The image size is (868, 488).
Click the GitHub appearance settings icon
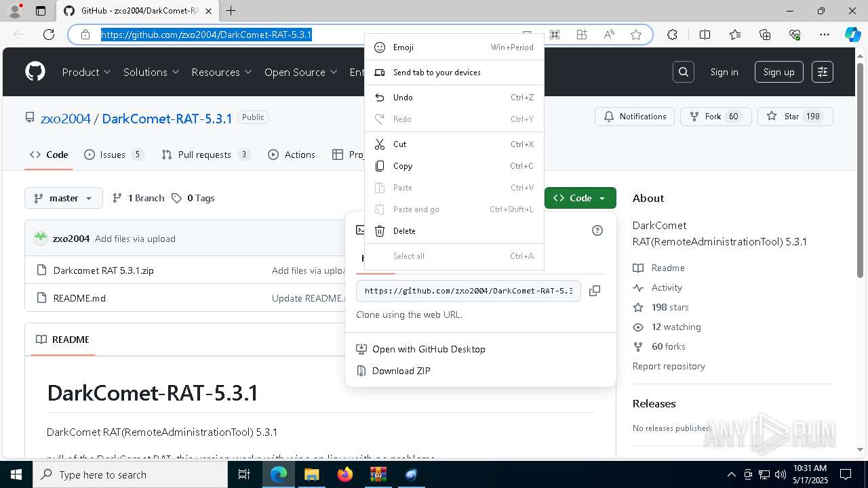point(823,72)
